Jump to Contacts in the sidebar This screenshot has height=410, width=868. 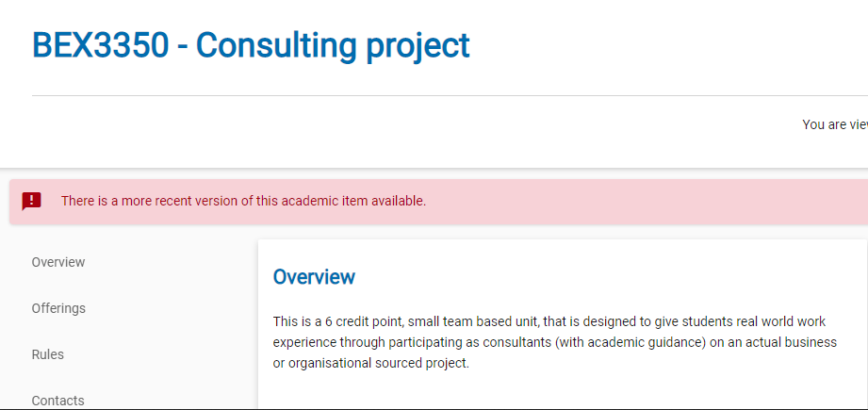point(58,401)
